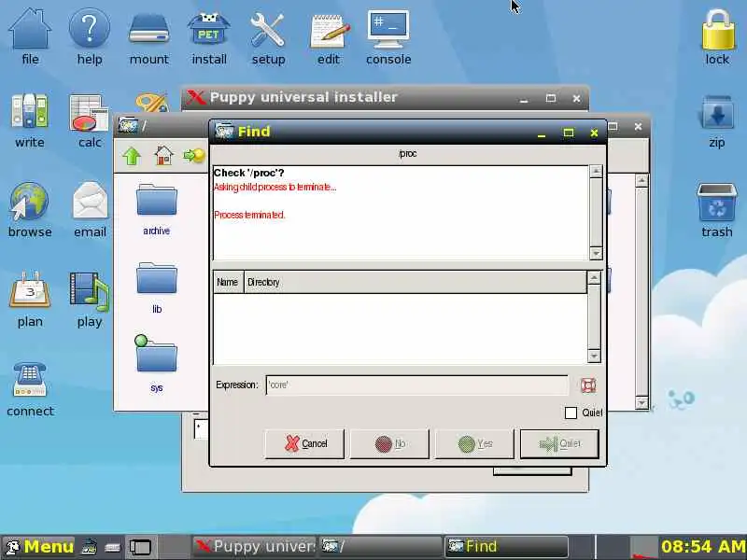The height and width of the screenshot is (560, 747).
Task: Click scroll-down arrow of the results list
Action: (x=594, y=357)
